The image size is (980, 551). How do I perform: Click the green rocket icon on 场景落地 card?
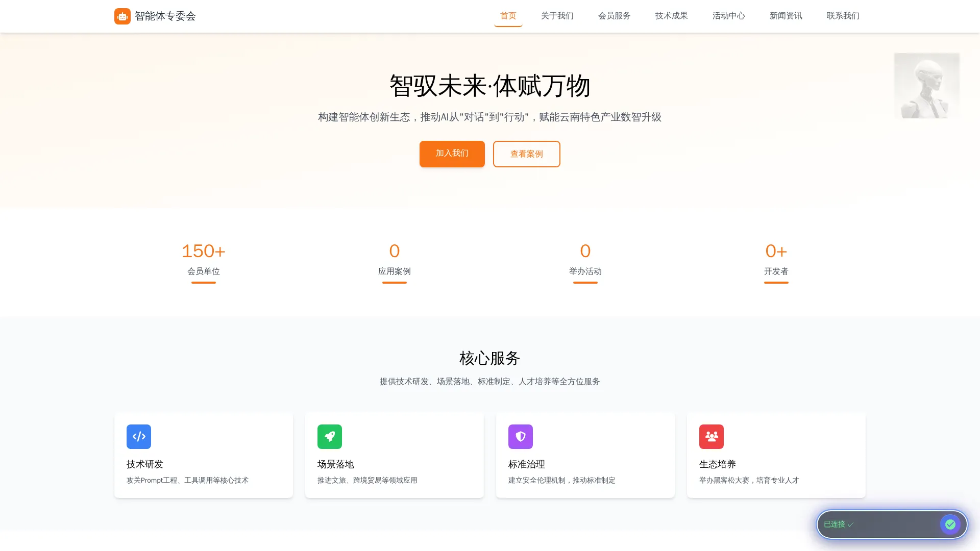click(329, 436)
